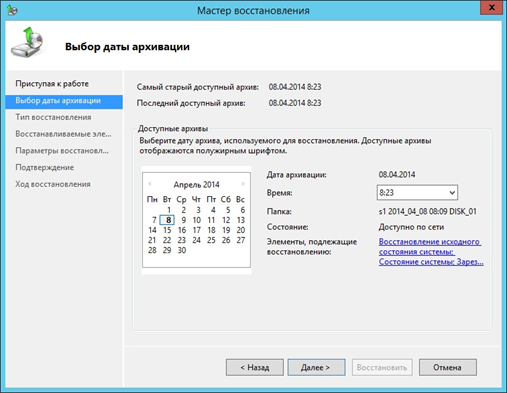Select April 13 in the calendar
Screen dimensions: 507x393
point(241,220)
